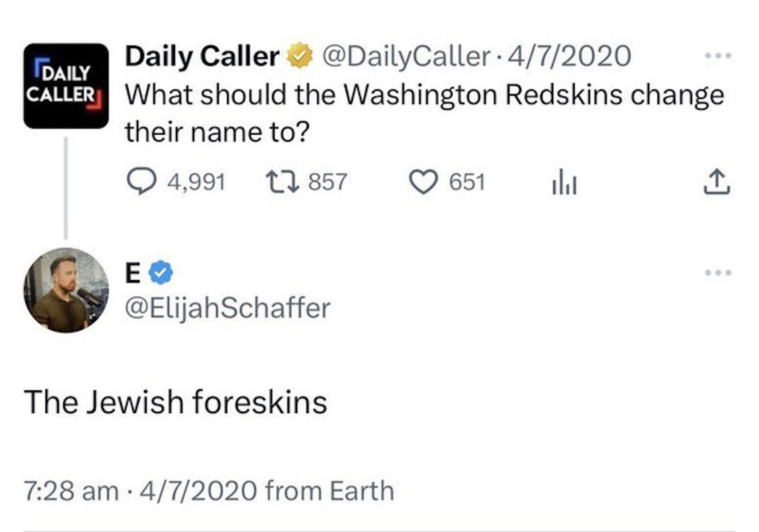Image resolution: width=759 pixels, height=532 pixels.
Task: Open the three-dot menu on Daily Caller's tweet
Action: pos(718,56)
